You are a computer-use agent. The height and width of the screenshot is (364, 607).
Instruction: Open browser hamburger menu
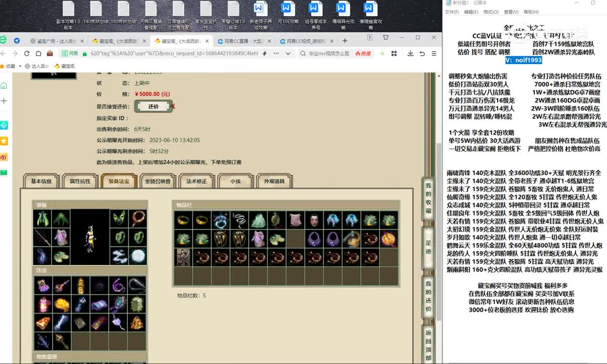pyautogui.click(x=434, y=53)
